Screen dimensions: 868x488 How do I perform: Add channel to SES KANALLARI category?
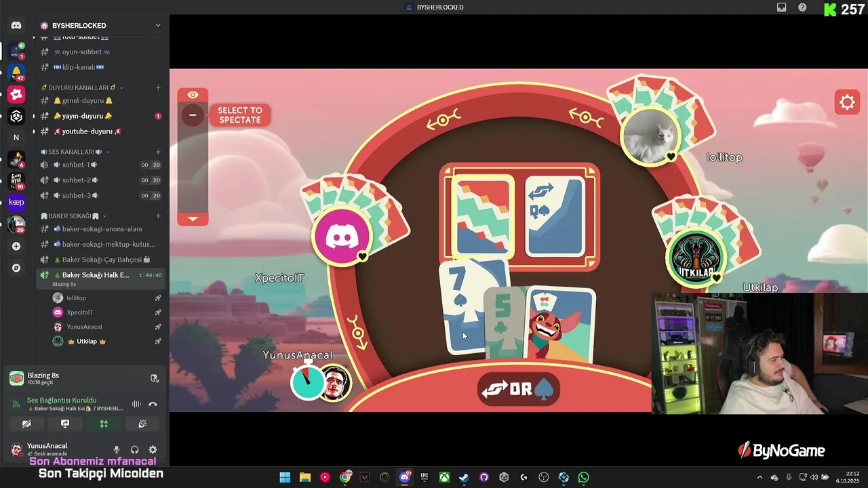pos(158,152)
